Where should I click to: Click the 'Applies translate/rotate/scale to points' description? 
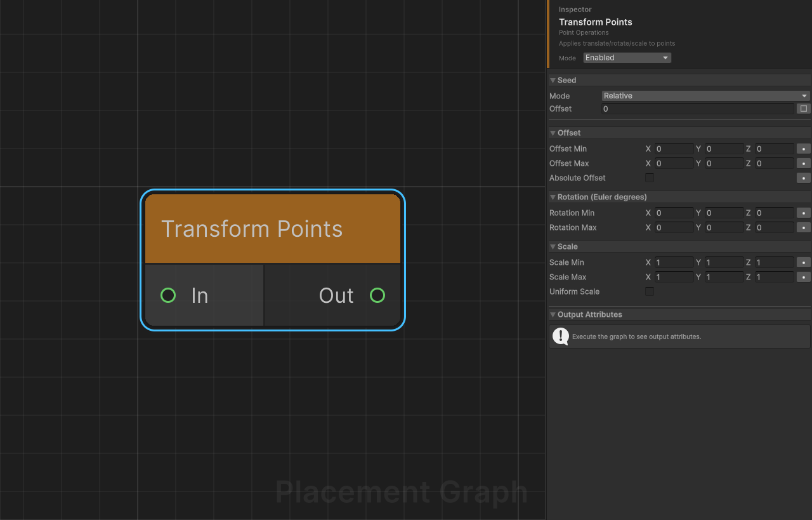coord(617,44)
